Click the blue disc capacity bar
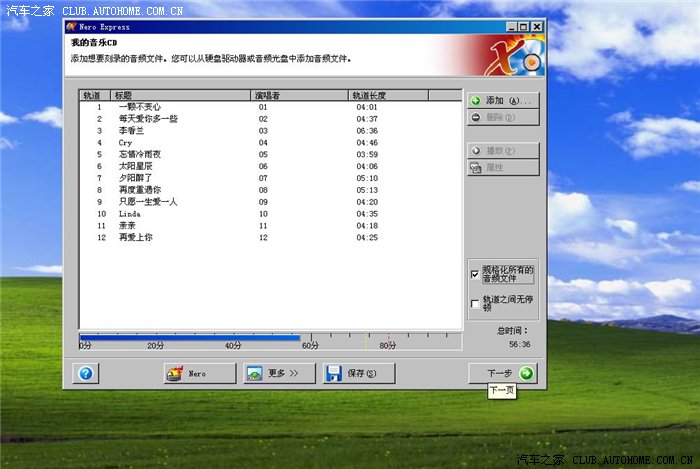 pos(190,337)
